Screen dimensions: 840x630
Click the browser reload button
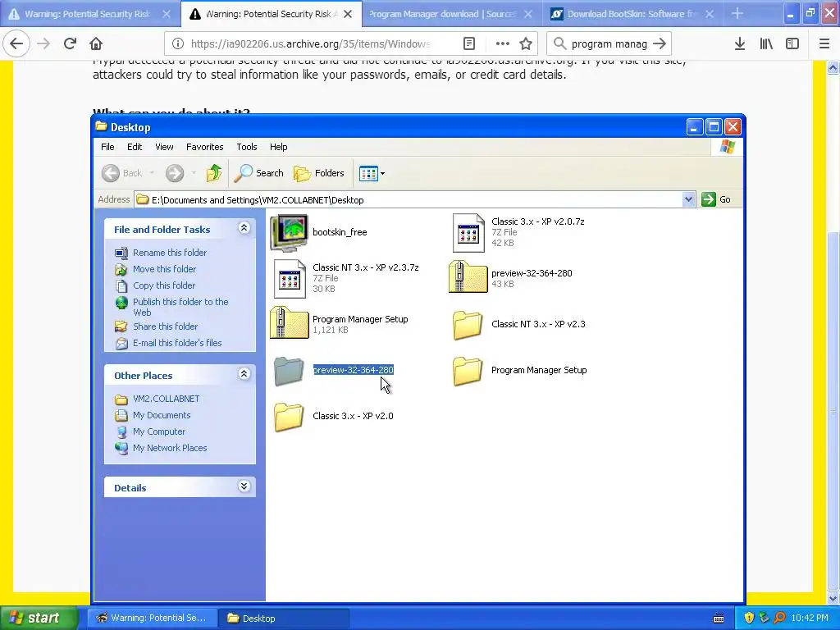[70, 44]
